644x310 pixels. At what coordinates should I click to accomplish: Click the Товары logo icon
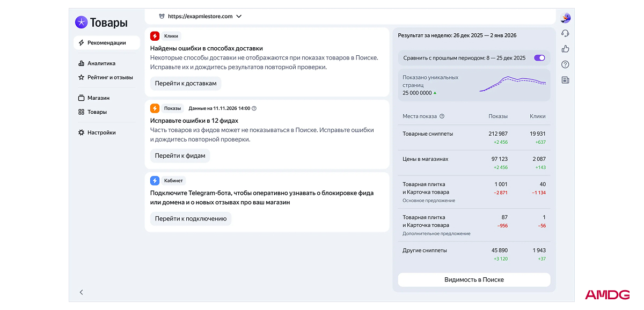(x=81, y=23)
